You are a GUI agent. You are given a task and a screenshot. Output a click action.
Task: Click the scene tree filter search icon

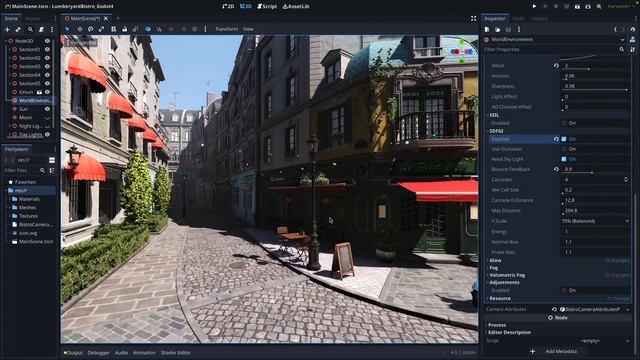click(x=30, y=29)
